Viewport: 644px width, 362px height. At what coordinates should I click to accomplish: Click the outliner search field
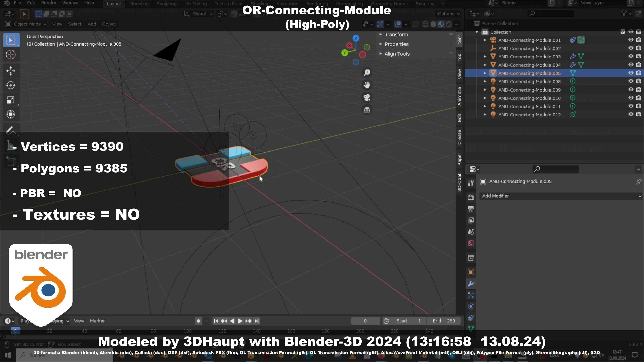click(x=551, y=13)
